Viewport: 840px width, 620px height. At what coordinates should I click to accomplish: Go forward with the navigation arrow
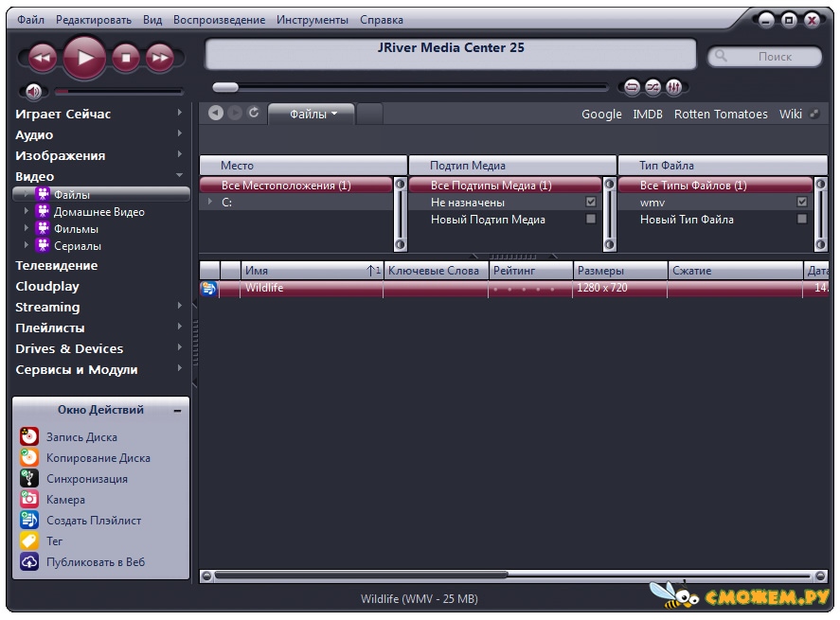pyautogui.click(x=235, y=113)
